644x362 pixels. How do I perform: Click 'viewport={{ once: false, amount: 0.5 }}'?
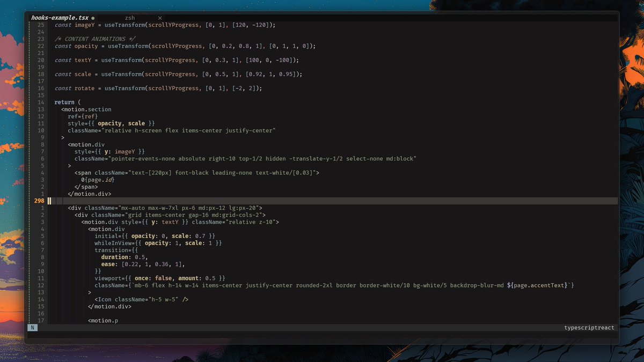[x=160, y=278]
